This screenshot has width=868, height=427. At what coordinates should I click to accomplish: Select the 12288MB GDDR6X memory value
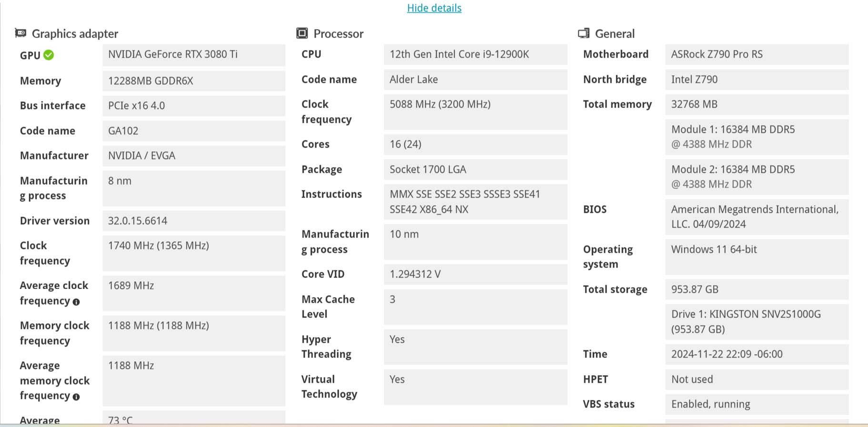pos(194,81)
